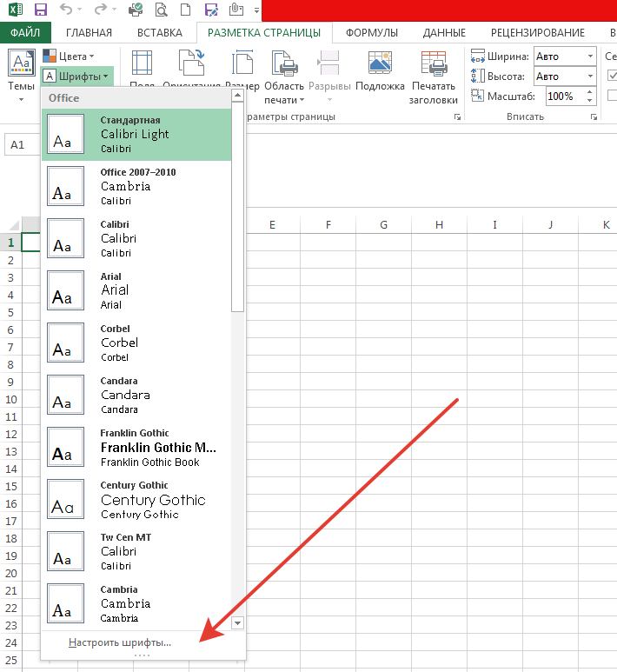617x672 pixels.
Task: Click the attachment paperclip icon in toolbar
Action: pos(236,9)
